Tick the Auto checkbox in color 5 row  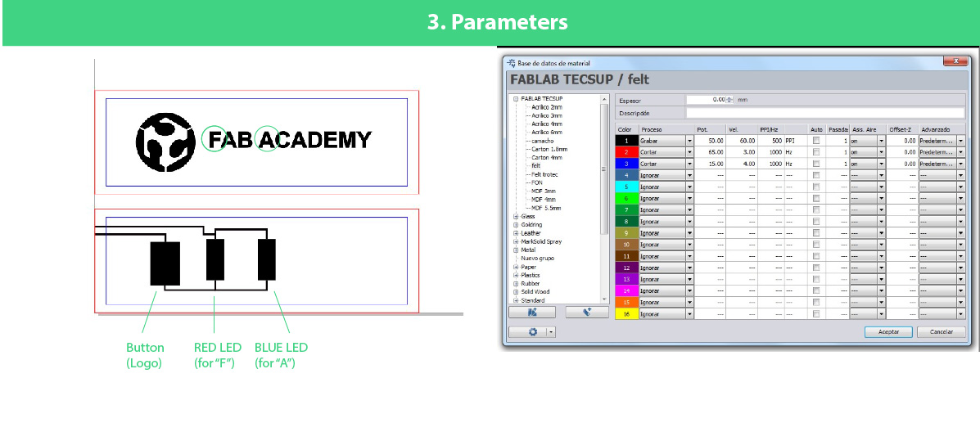click(x=815, y=187)
